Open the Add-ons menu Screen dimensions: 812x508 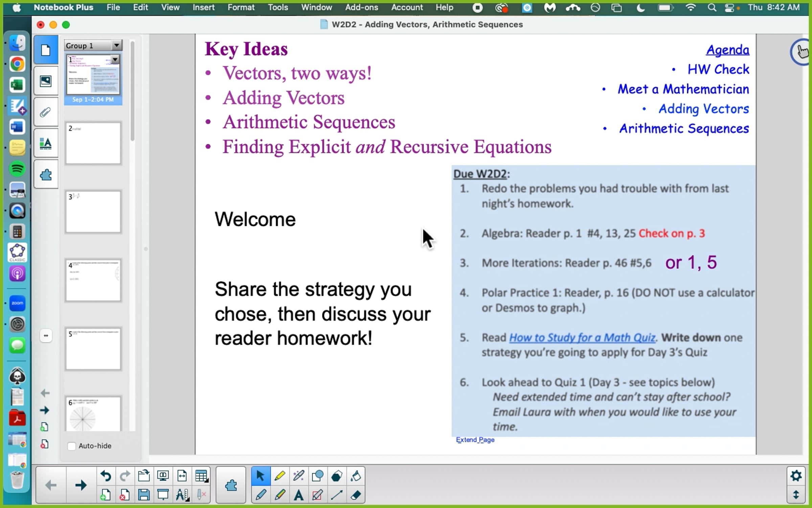pos(361,7)
